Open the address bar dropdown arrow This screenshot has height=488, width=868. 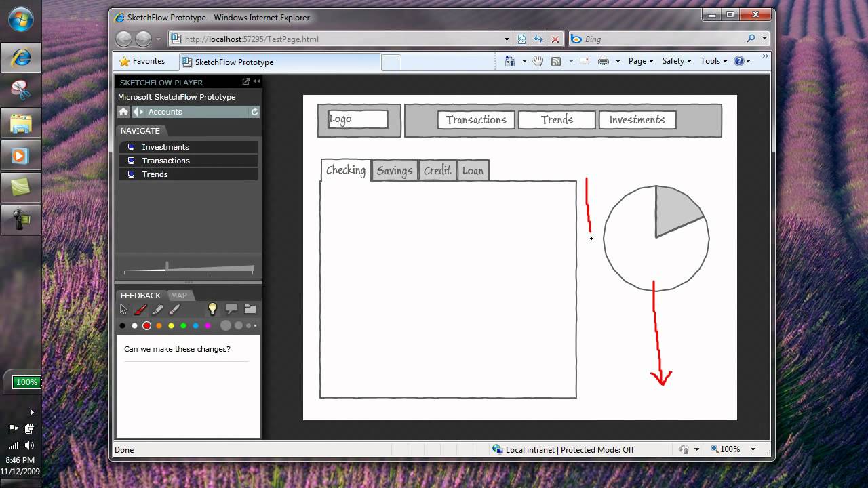(507, 39)
